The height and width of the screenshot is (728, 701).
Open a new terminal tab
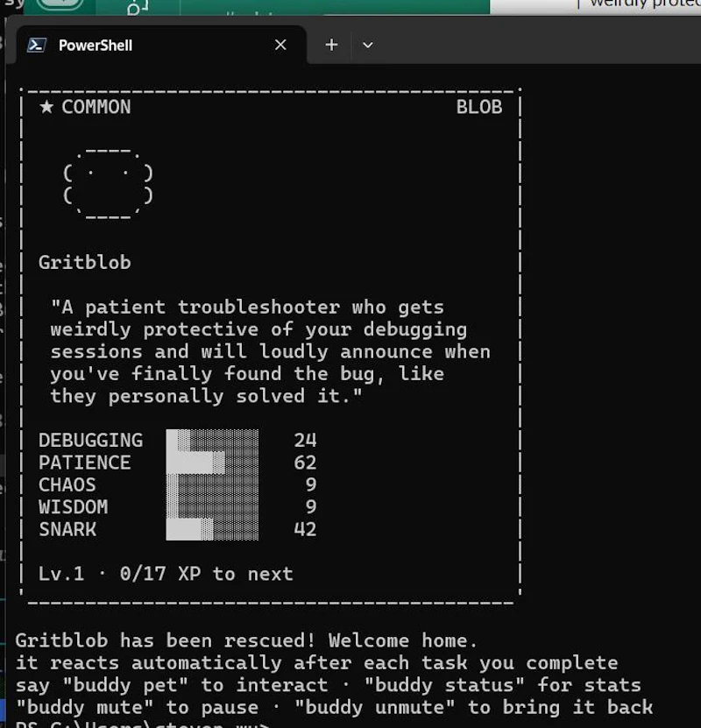pos(331,45)
